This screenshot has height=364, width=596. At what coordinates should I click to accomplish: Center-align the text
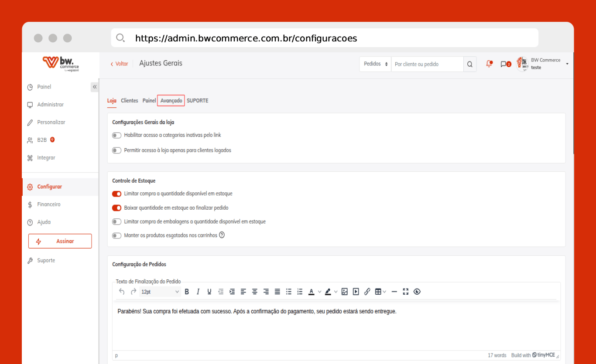(255, 292)
